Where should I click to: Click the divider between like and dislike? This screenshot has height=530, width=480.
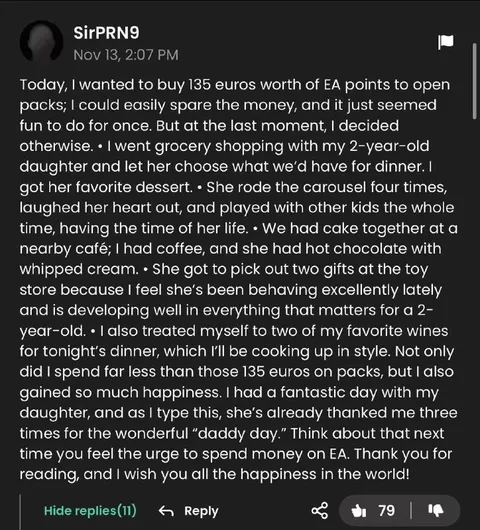(x=411, y=510)
